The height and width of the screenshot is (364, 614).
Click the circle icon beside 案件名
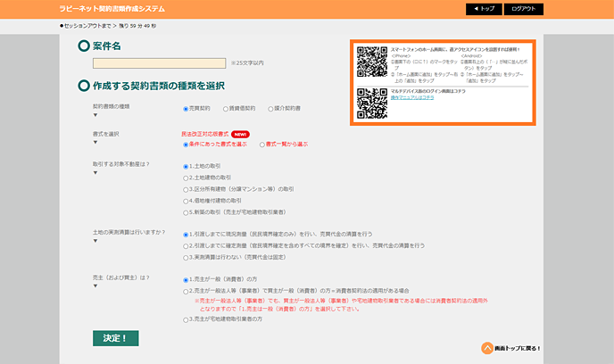click(x=84, y=45)
